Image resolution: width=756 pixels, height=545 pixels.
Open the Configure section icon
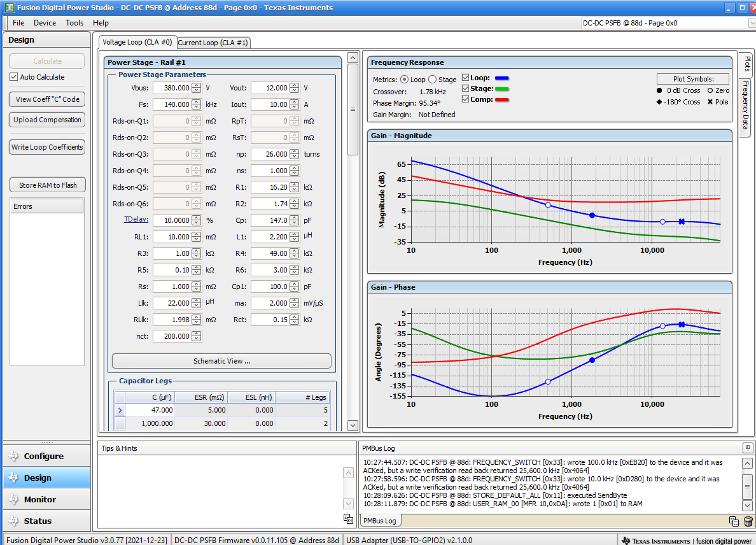tap(13, 456)
